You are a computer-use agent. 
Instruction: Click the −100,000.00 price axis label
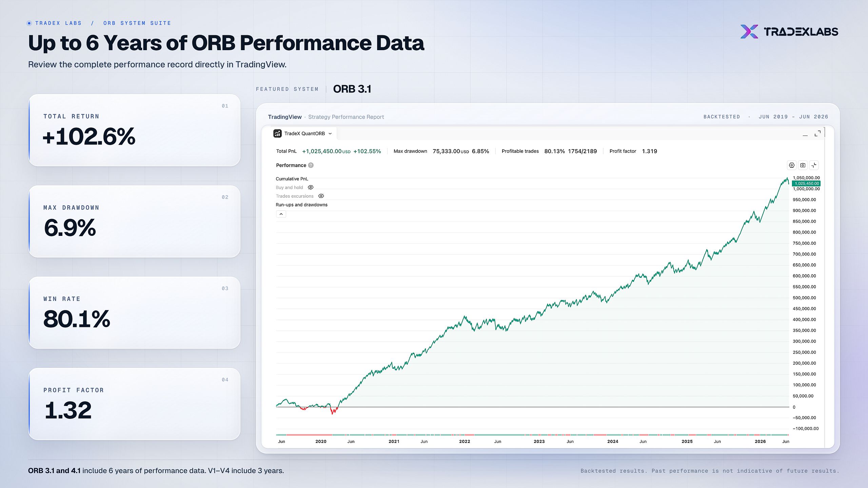point(806,428)
